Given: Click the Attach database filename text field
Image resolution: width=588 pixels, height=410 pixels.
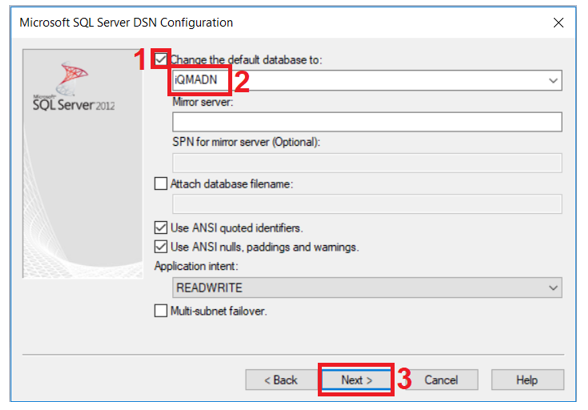Looking at the screenshot, I should point(367,204).
